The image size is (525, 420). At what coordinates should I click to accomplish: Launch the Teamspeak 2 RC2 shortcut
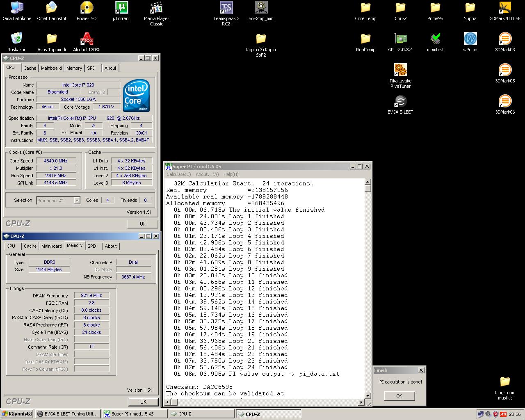(x=226, y=14)
